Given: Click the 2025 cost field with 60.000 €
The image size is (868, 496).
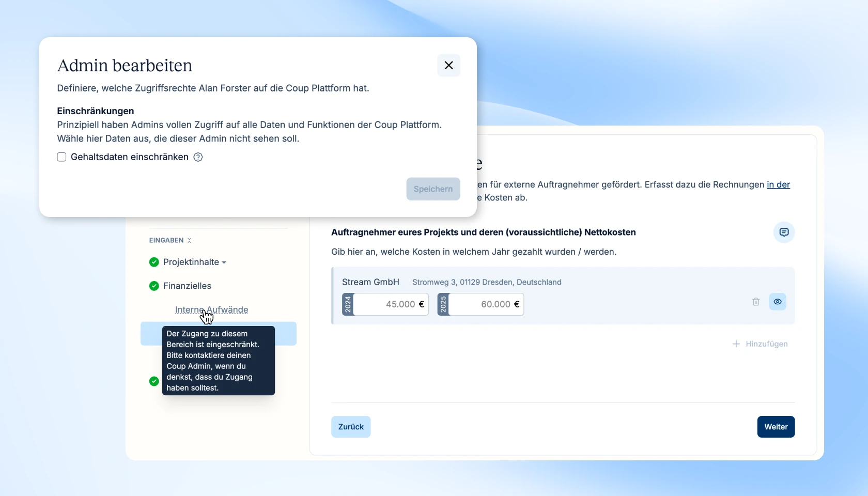Looking at the screenshot, I should (486, 304).
